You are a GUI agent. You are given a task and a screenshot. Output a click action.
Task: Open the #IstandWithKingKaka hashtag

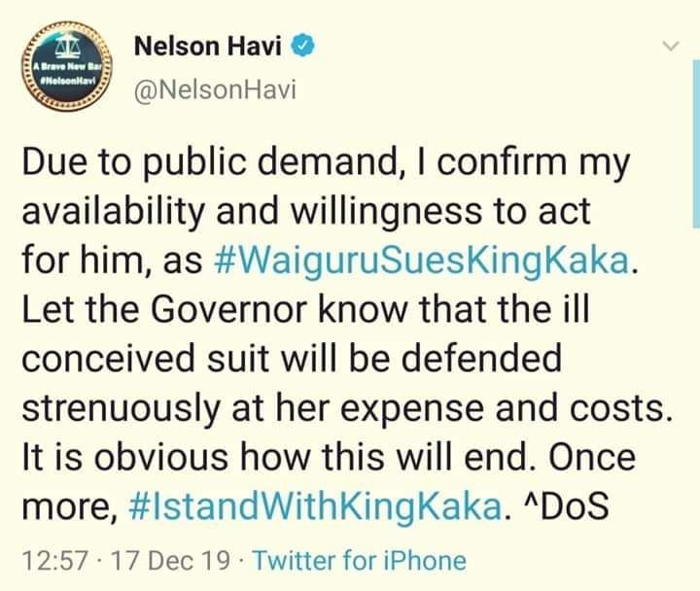(x=315, y=506)
